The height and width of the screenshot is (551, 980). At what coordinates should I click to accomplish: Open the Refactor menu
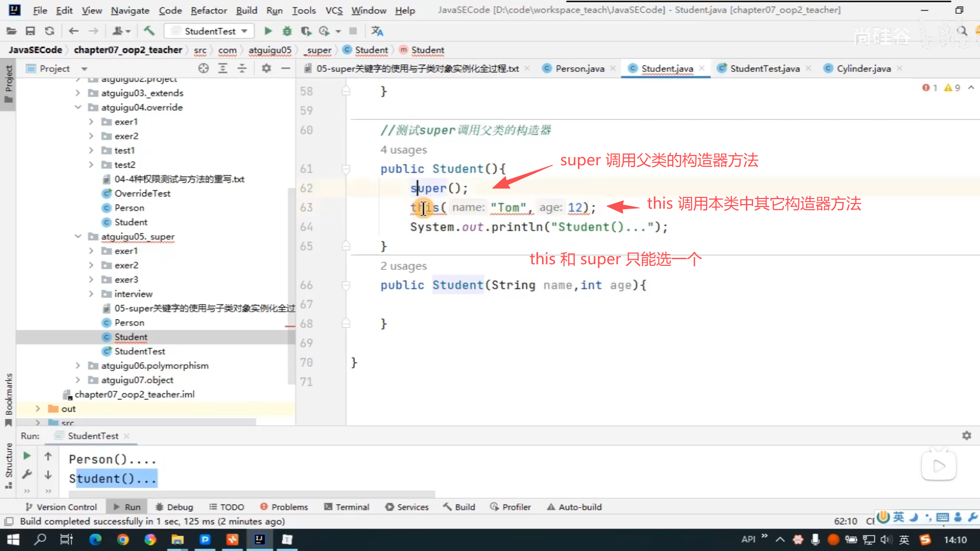(x=208, y=10)
